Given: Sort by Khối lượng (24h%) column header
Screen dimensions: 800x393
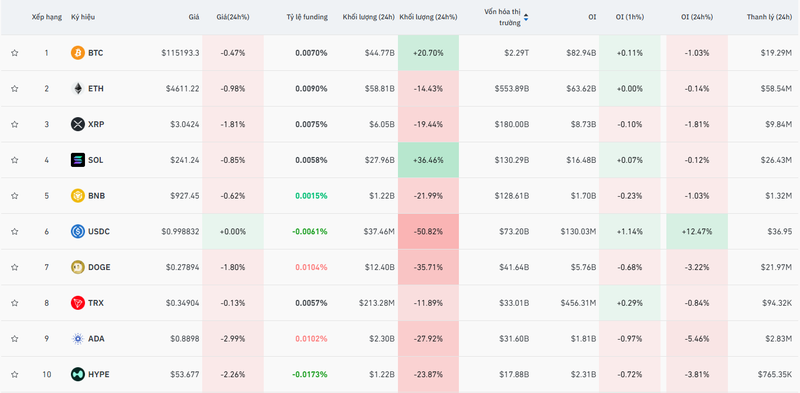Looking at the screenshot, I should 429,17.
